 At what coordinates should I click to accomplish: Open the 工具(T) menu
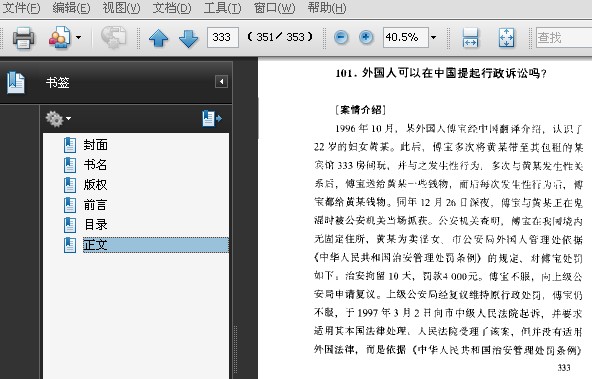pos(222,8)
